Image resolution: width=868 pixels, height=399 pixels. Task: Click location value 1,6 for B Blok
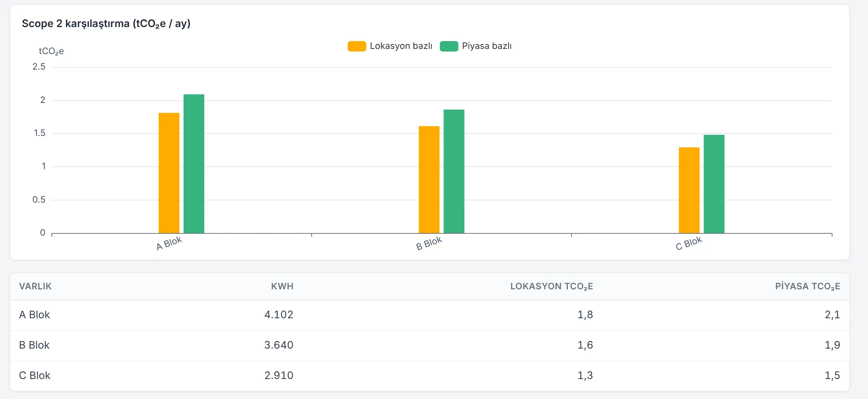click(585, 345)
